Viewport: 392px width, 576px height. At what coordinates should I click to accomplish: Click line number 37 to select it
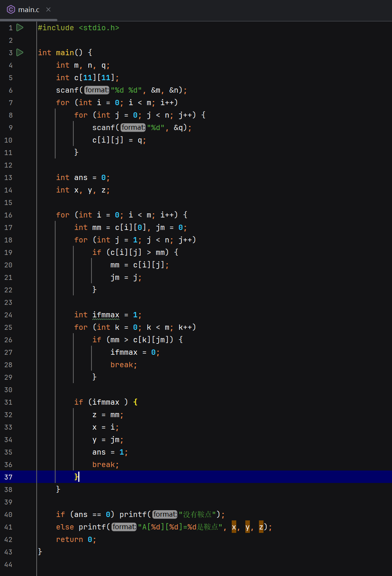pos(8,477)
